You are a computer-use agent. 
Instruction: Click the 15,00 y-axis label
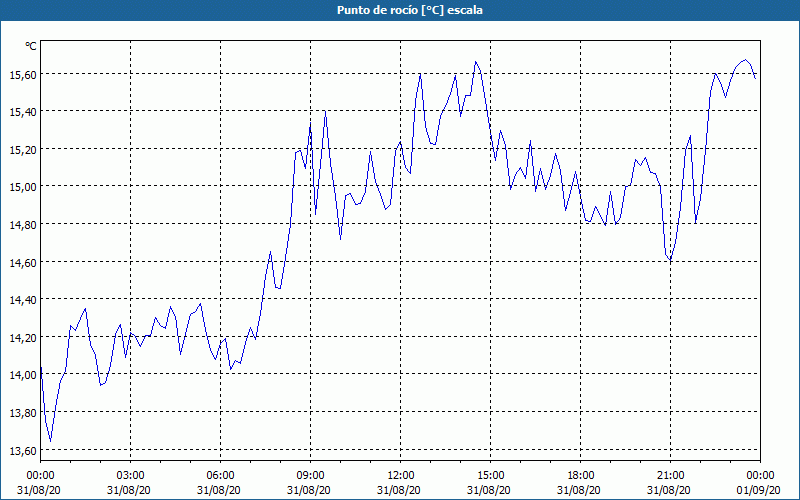pos(23,187)
